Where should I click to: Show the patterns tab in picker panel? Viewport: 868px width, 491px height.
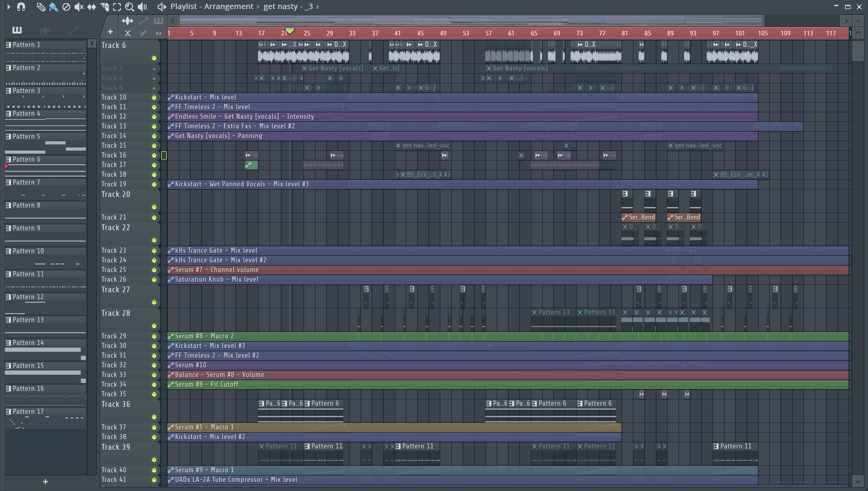tap(17, 30)
